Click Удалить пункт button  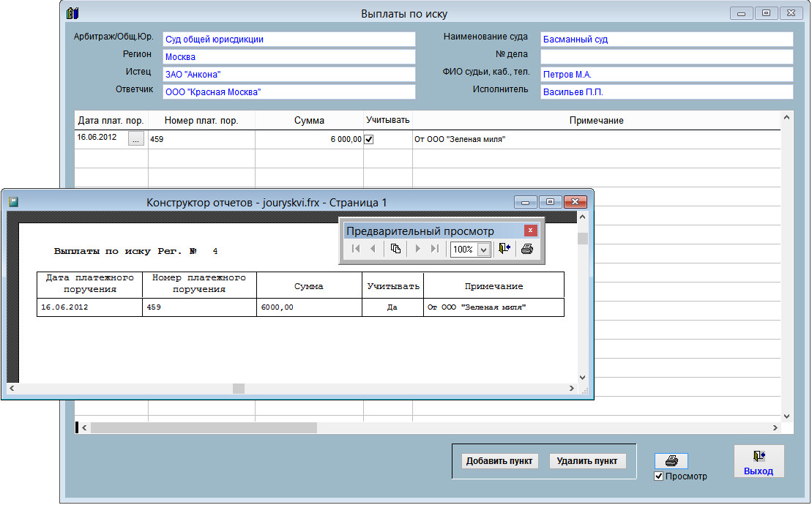pyautogui.click(x=587, y=461)
